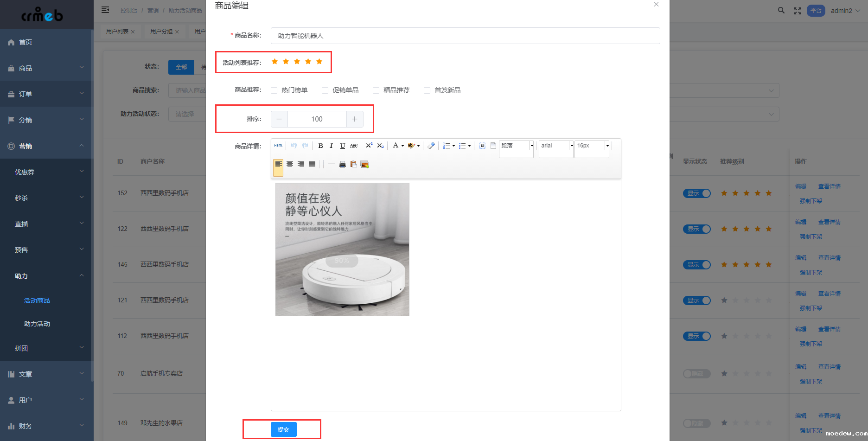Open 助力活动 in the sidebar
Image resolution: width=868 pixels, height=441 pixels.
pos(37,324)
